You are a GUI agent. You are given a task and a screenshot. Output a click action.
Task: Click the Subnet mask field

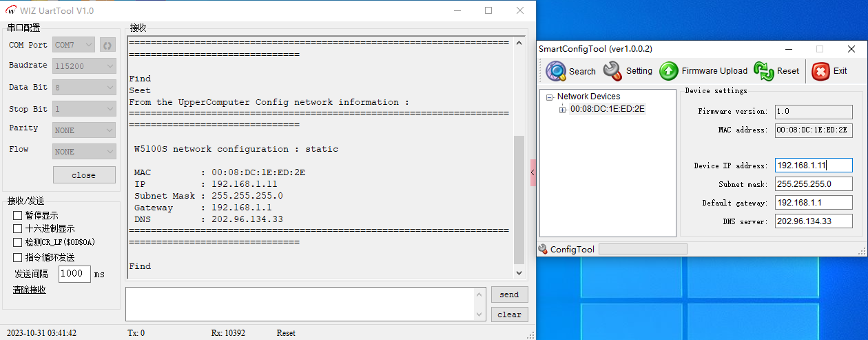pos(814,184)
